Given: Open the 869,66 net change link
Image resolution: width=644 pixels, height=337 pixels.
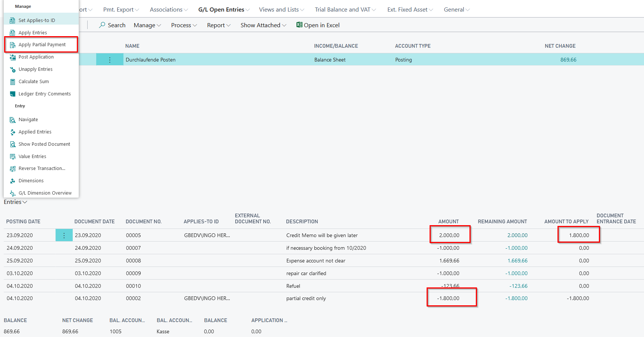Looking at the screenshot, I should (x=568, y=60).
